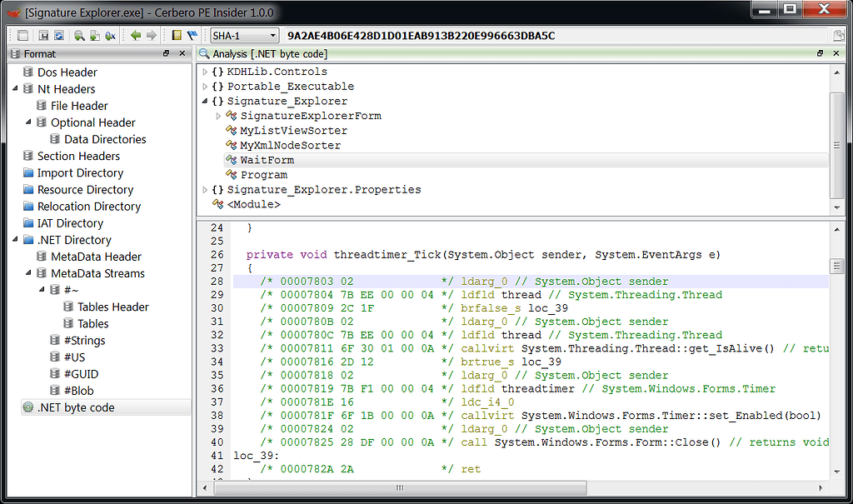
Task: Start analysis with the magnifier-plus icon
Action: [79, 36]
